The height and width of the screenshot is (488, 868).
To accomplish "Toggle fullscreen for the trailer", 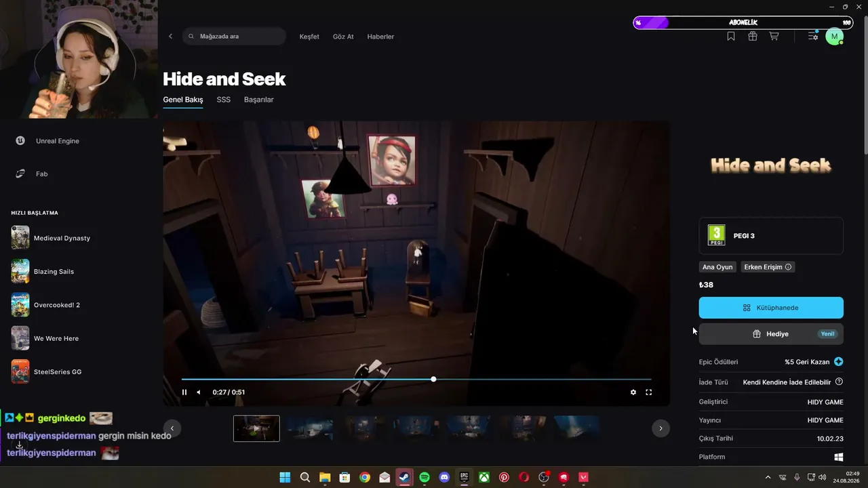I will click(x=649, y=392).
